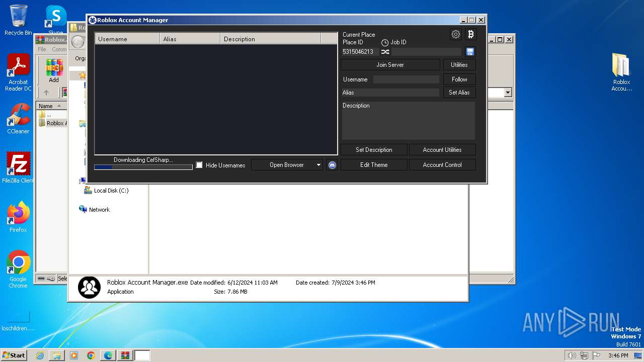This screenshot has width=644, height=362.
Task: Click the blue floppy-disk save icon
Action: [x=470, y=52]
